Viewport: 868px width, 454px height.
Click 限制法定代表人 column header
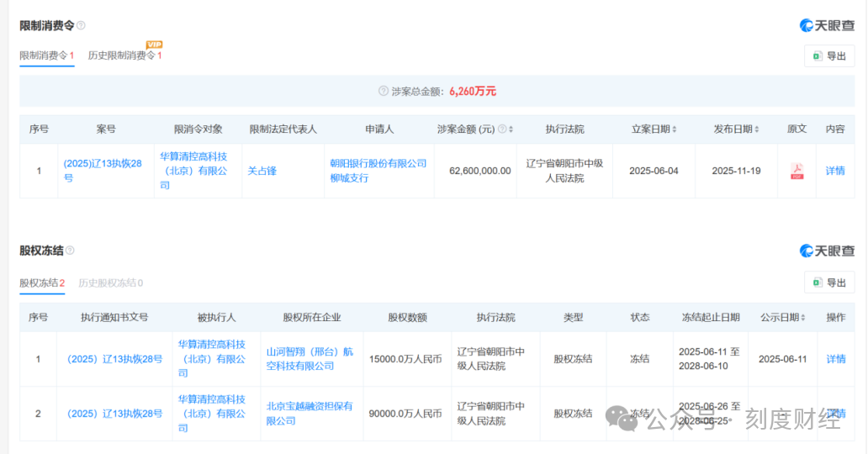tap(283, 129)
